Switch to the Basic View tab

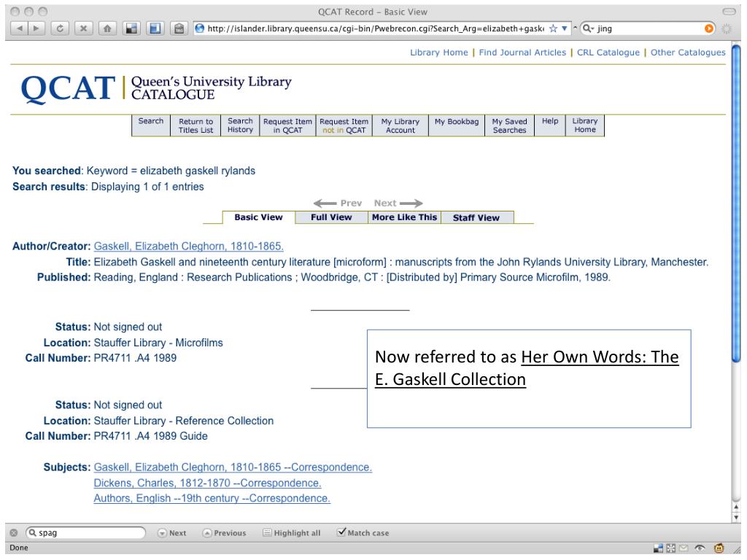pos(258,217)
